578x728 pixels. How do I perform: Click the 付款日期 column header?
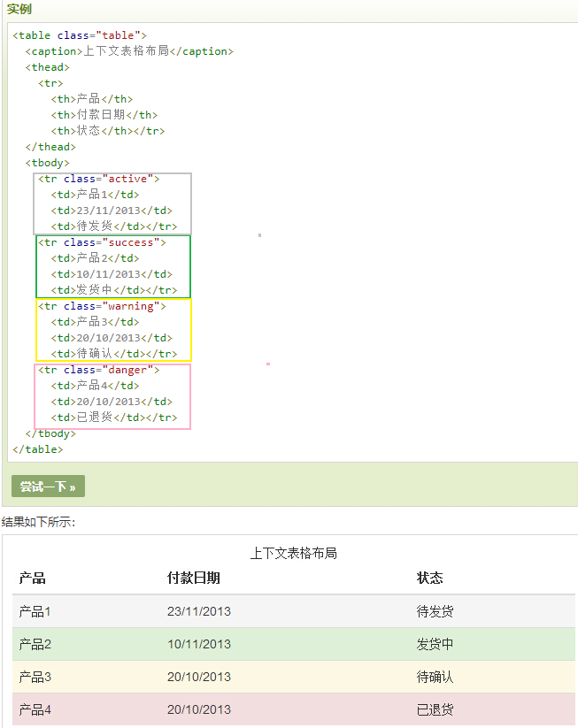tap(193, 578)
